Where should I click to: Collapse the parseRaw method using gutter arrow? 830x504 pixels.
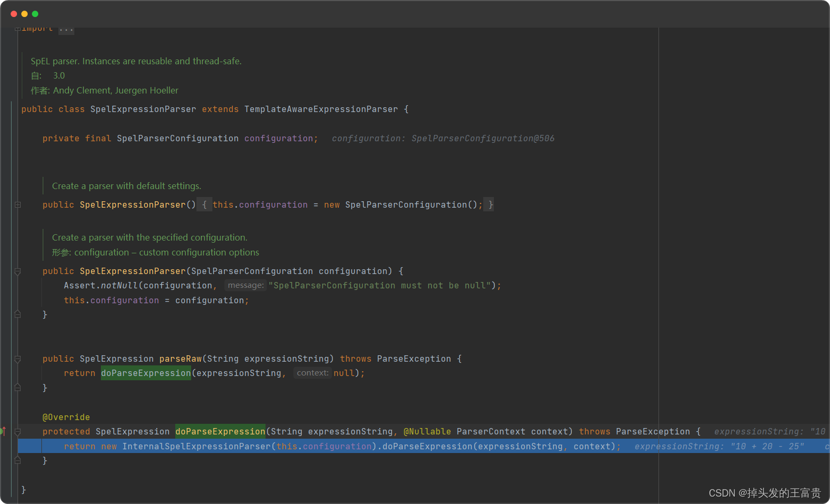click(x=18, y=359)
